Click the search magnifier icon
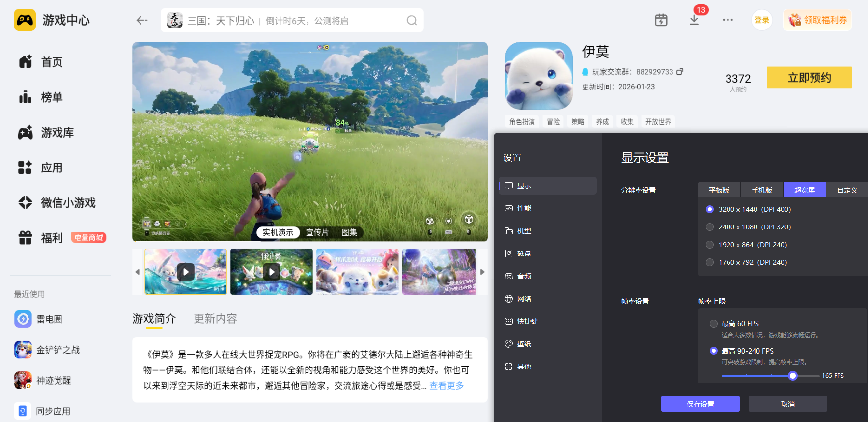868x422 pixels. tap(412, 20)
